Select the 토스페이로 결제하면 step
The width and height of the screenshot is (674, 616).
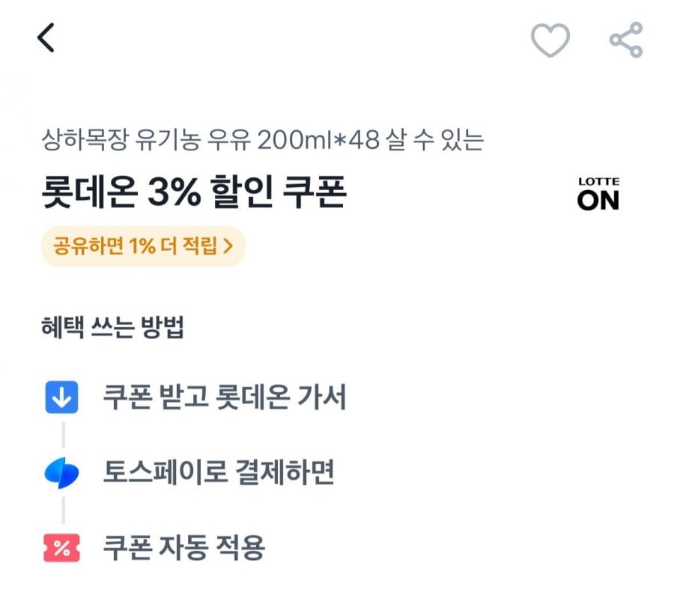(218, 473)
